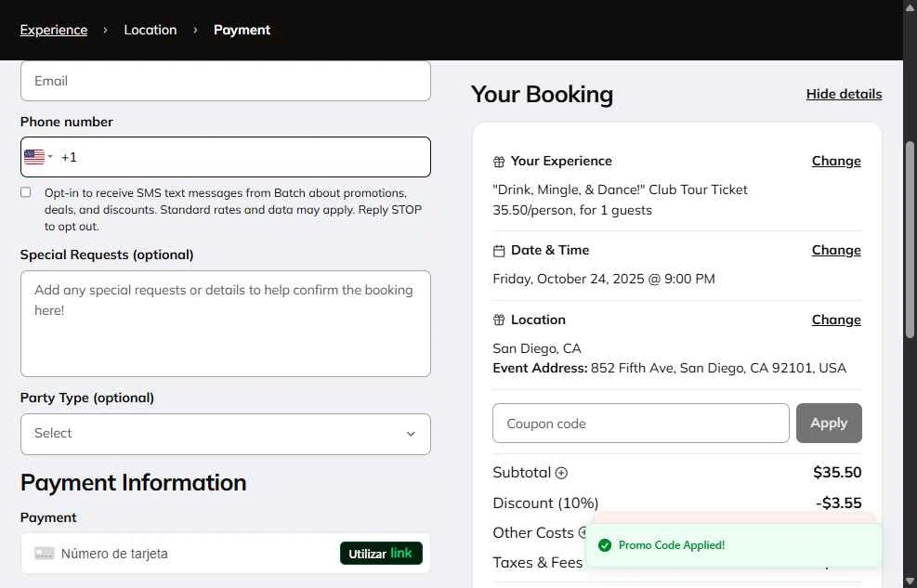Open the Party Type Select dropdown

pos(226,434)
